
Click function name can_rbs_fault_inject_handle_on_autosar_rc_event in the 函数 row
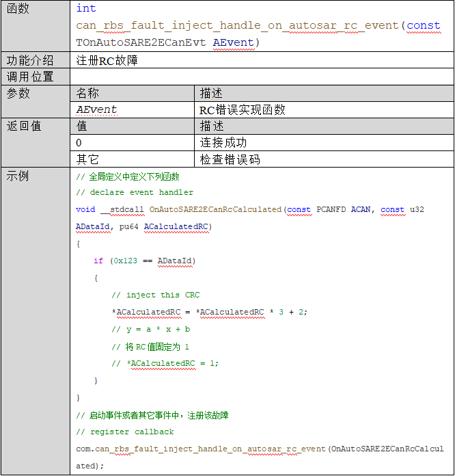(238, 25)
